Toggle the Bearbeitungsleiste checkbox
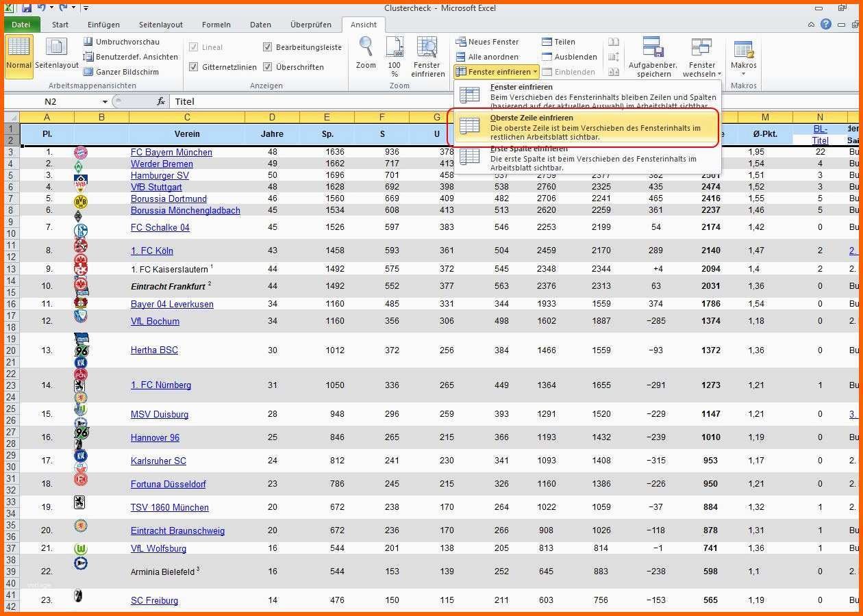 (268, 47)
